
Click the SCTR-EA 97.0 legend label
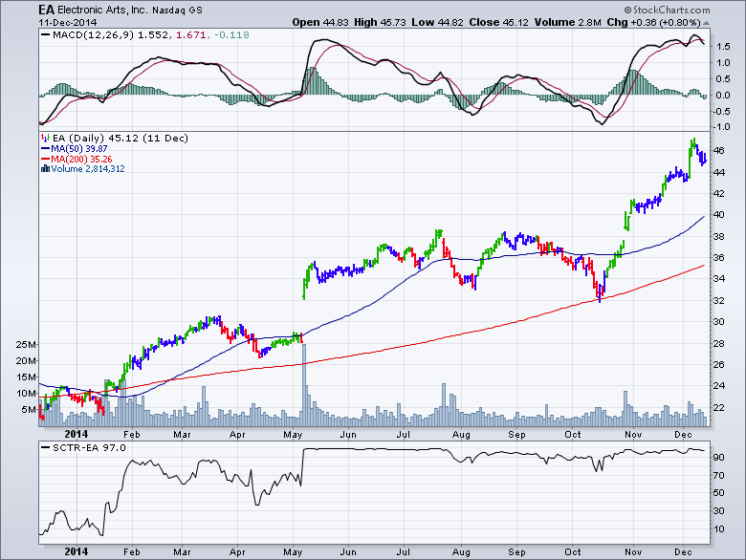click(x=89, y=447)
